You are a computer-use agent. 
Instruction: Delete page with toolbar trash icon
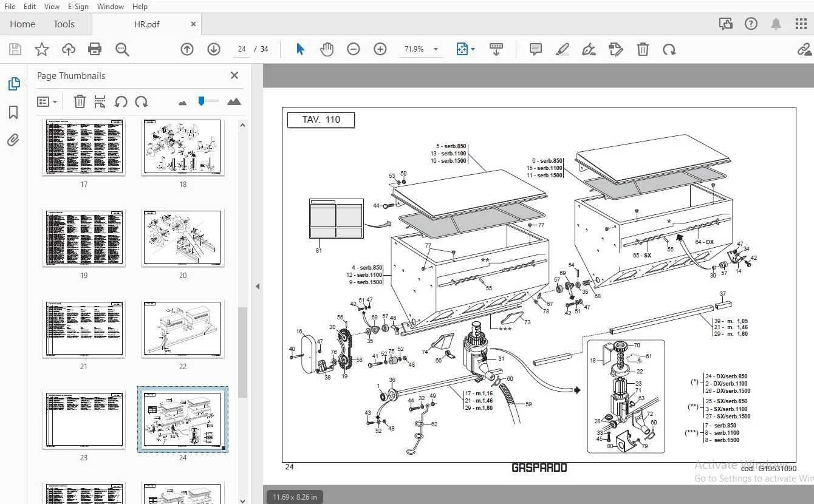(x=643, y=49)
